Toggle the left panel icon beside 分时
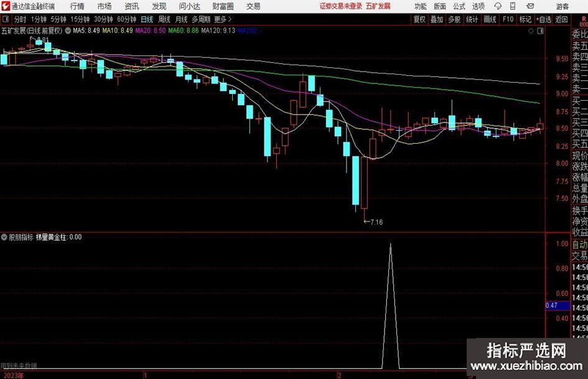588x379 pixels. [x=6, y=19]
